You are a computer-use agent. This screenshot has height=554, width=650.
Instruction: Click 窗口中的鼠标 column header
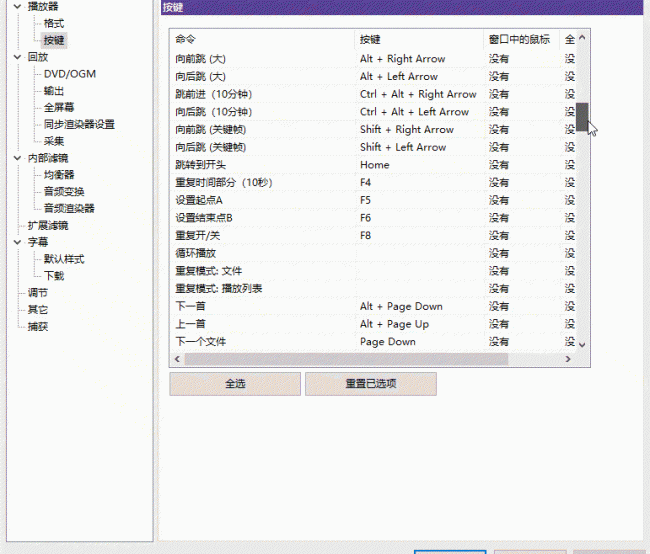click(x=521, y=39)
